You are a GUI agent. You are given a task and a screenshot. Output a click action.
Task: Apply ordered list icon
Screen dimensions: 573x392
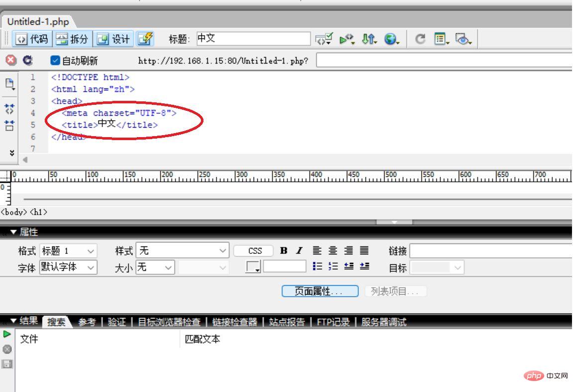click(x=333, y=266)
